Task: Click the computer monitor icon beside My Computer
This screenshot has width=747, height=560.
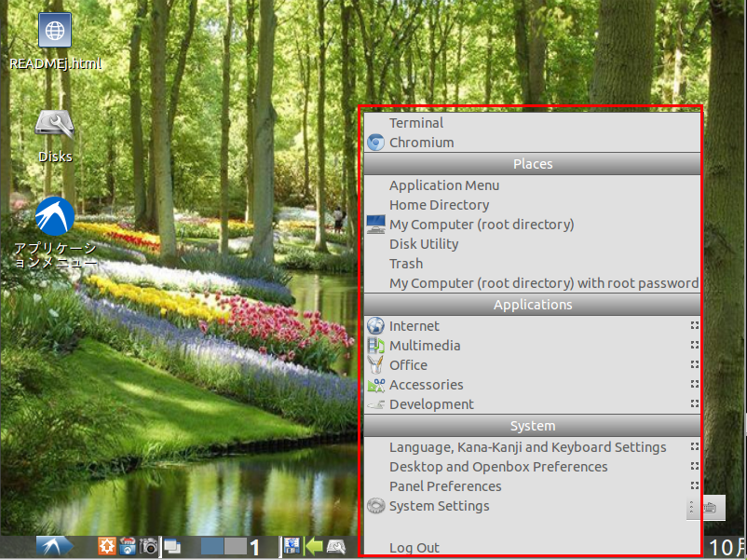Action: click(x=376, y=225)
